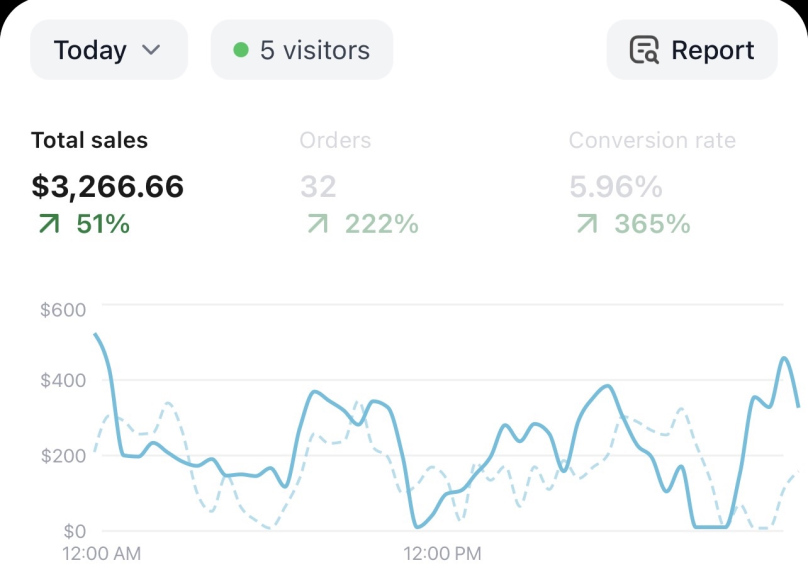Viewport: 808px width, 587px height.
Task: Click the green live visitors dot
Action: coord(241,50)
